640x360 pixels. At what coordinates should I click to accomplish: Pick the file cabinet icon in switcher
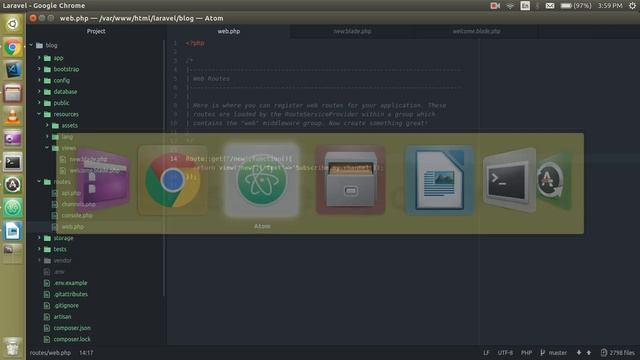coord(351,180)
